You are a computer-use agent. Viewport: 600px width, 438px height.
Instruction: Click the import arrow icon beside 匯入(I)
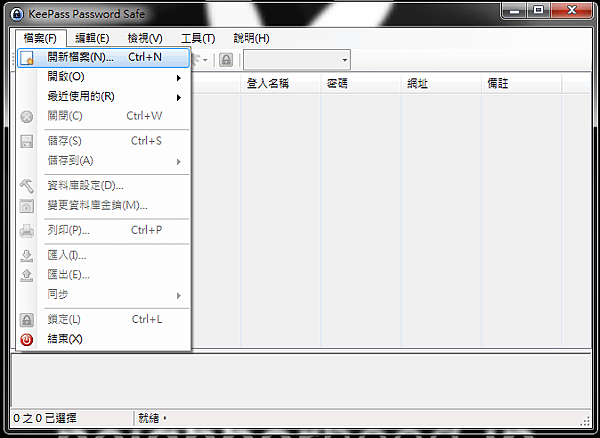pyautogui.click(x=27, y=256)
